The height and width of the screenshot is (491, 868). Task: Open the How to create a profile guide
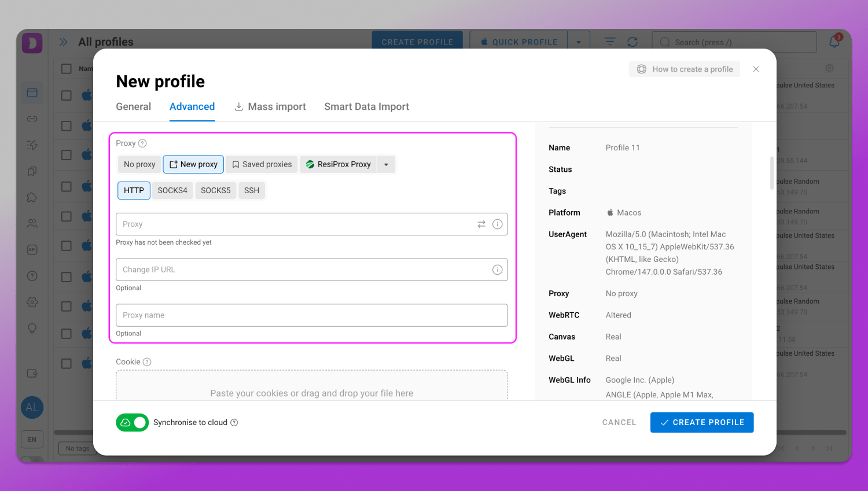coord(685,69)
